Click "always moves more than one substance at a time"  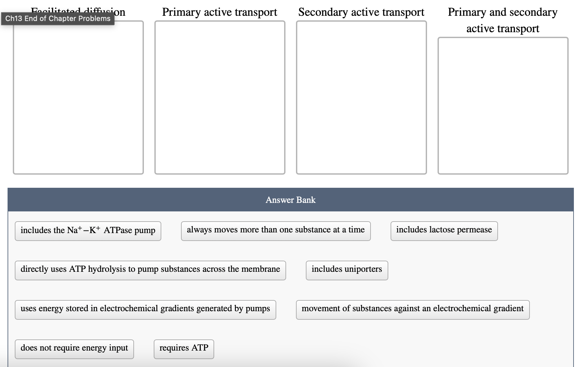(x=276, y=230)
